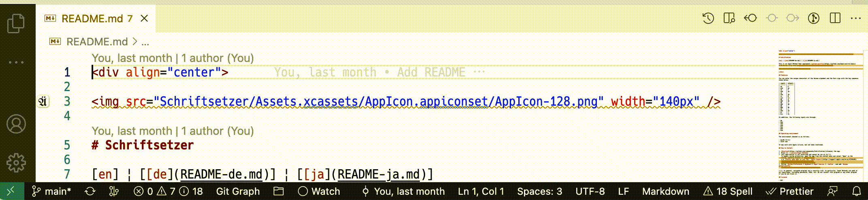This screenshot has height=200, width=868.
Task: Open remote window button in status bar
Action: [11, 191]
